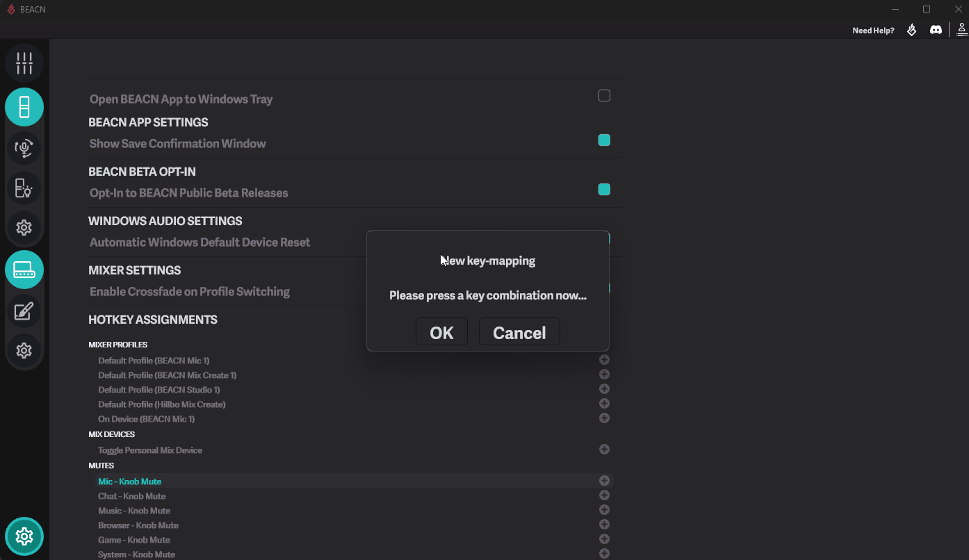Click the HOTKEY ASSIGNMENTS heading

coord(153,320)
